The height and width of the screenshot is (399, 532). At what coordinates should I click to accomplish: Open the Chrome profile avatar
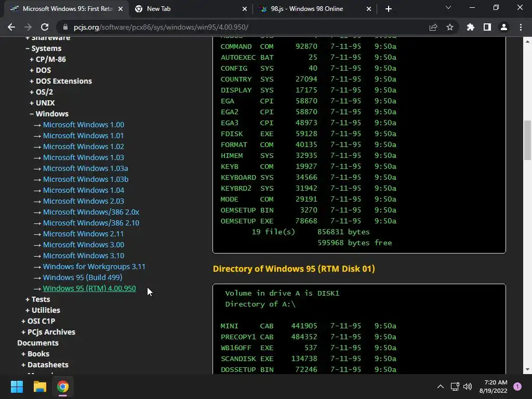(x=504, y=27)
